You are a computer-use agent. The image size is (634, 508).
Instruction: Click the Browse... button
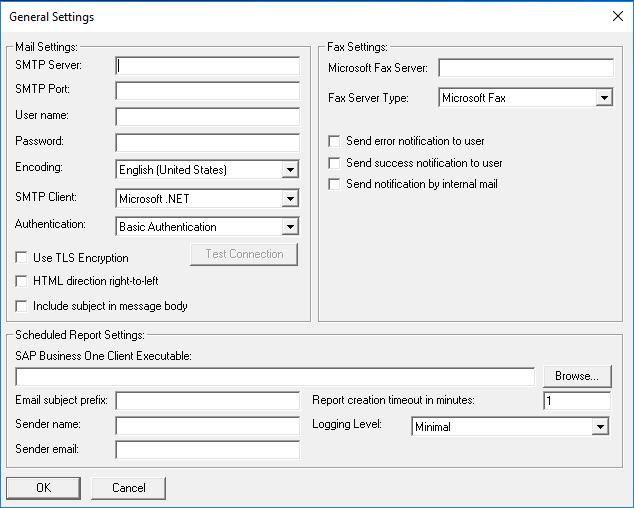point(576,376)
